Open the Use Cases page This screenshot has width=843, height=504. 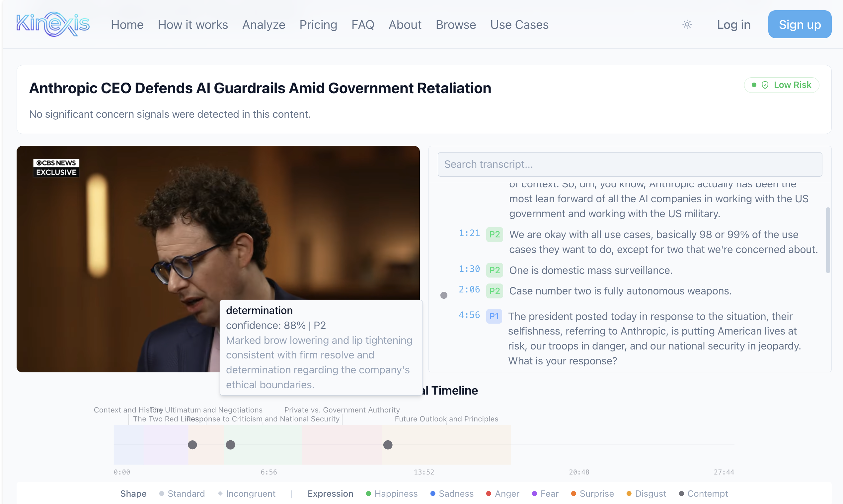tap(519, 25)
